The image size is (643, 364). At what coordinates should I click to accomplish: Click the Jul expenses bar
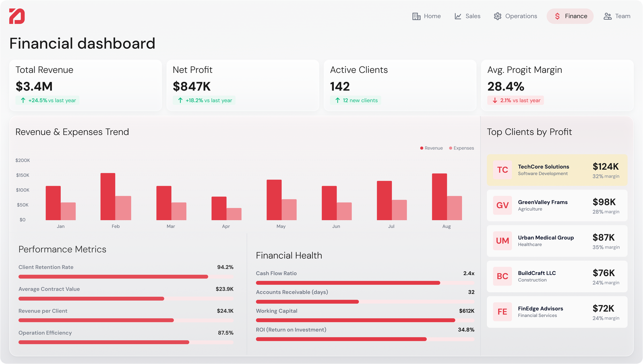pyautogui.click(x=399, y=210)
